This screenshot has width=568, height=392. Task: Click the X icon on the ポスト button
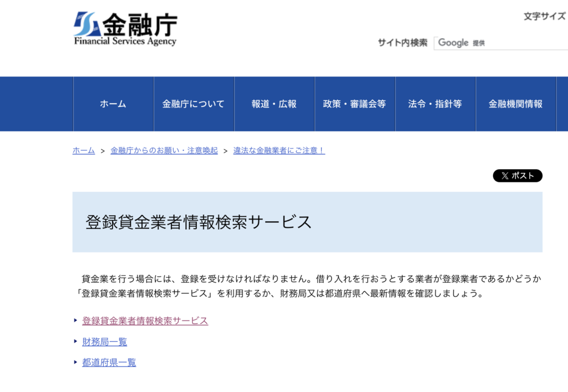tap(505, 176)
